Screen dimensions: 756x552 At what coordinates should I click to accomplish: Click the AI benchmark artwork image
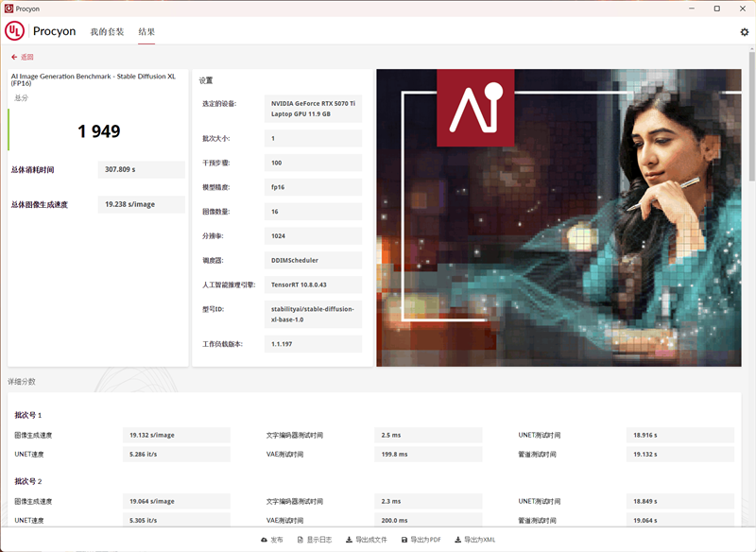(x=558, y=218)
